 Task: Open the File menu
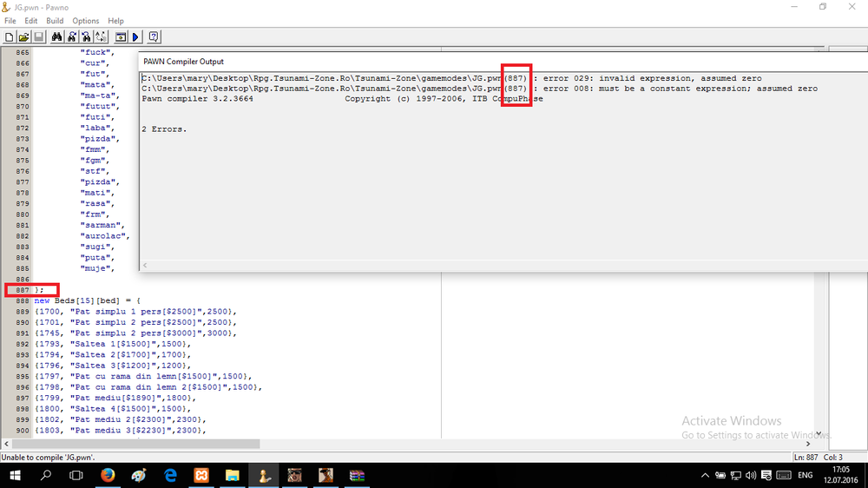click(10, 21)
